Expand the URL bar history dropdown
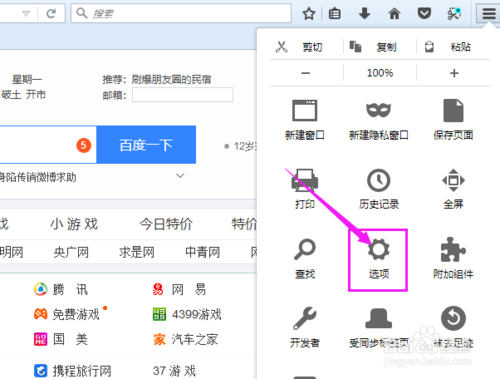 26,14
